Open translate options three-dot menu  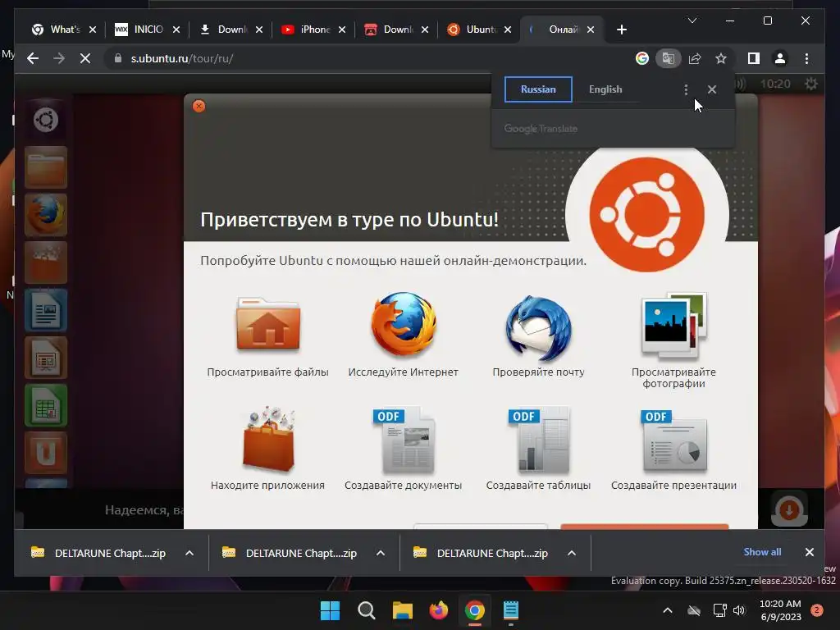tap(686, 89)
